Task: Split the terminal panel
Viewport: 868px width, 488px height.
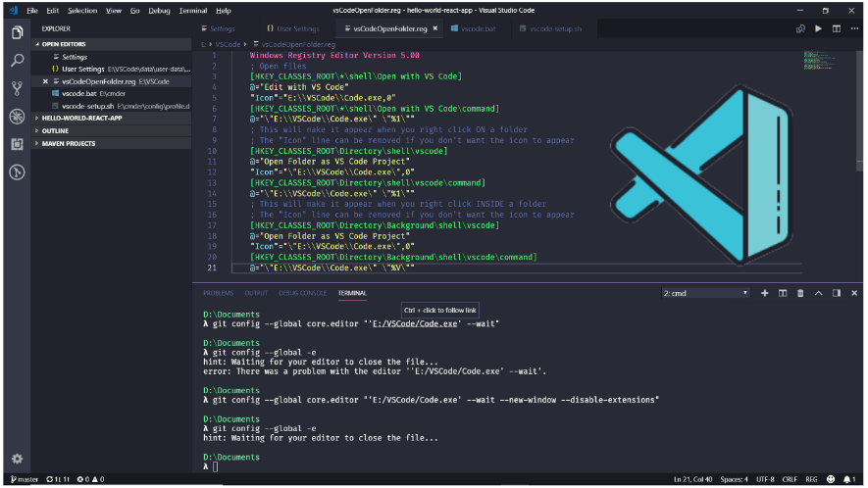Action: 783,293
